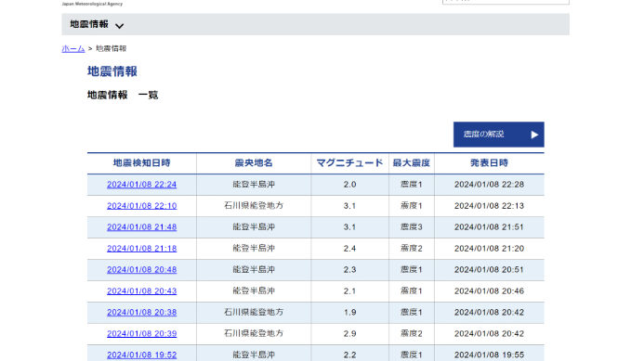Viewport: 644px width, 361px height.
Task: Select magnitude 2.0 cell
Action: (x=349, y=185)
